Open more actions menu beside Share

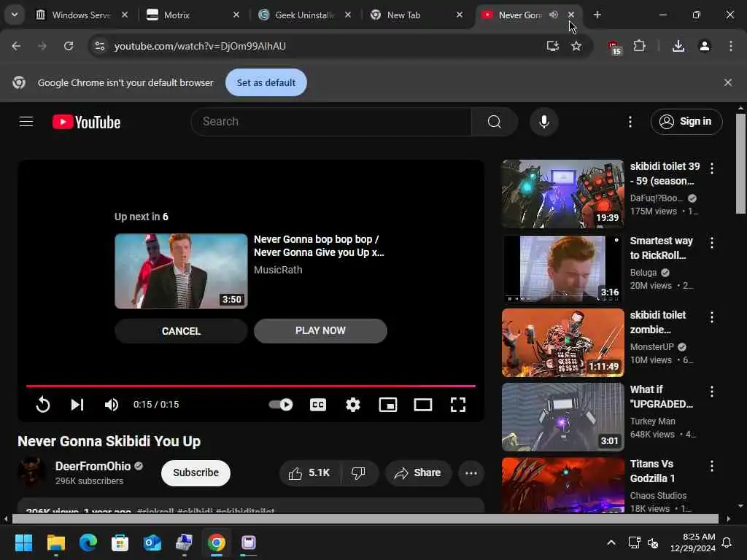[x=471, y=472]
